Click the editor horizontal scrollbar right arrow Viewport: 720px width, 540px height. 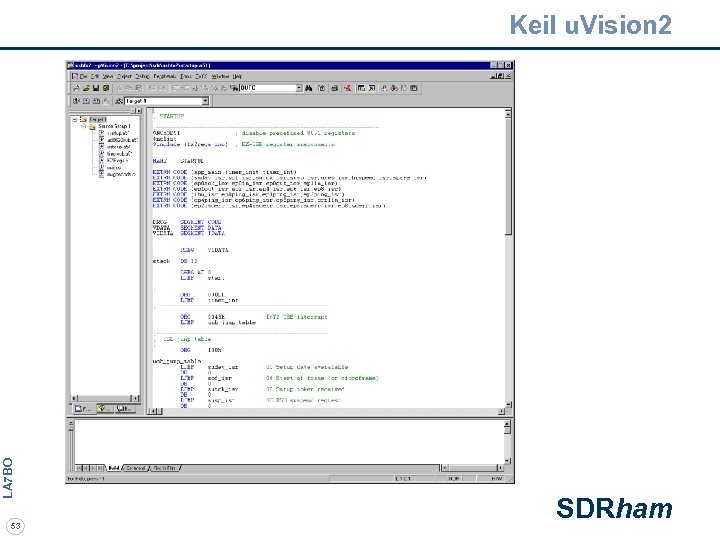tap(501, 411)
